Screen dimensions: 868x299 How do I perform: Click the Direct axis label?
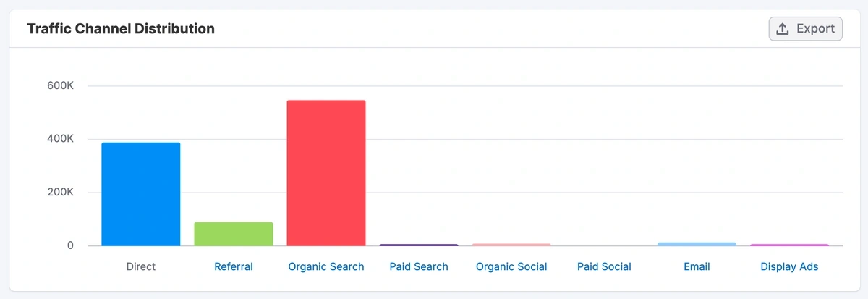pos(141,266)
